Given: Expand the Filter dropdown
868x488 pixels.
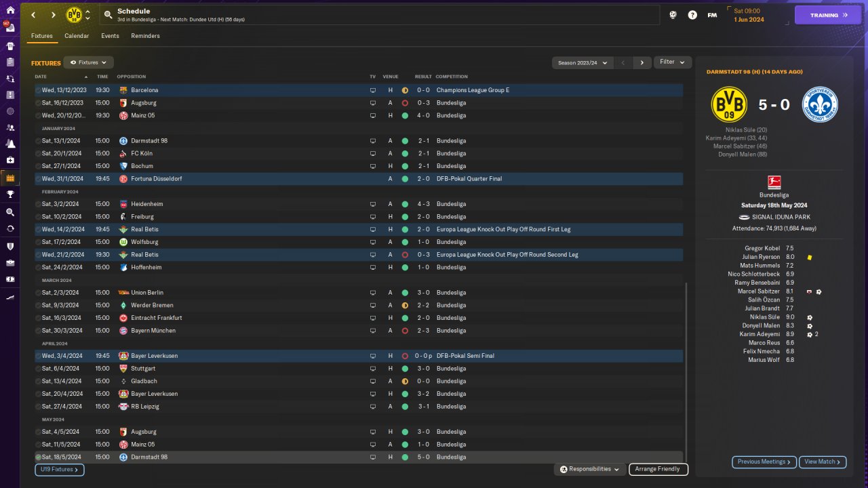Looking at the screenshot, I should [x=673, y=62].
